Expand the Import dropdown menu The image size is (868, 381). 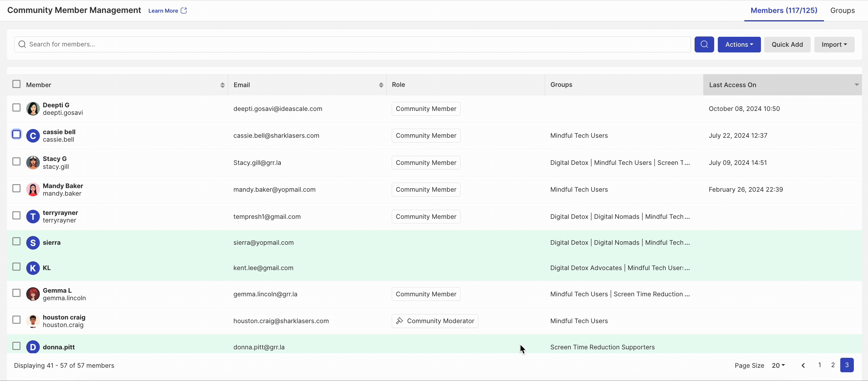834,45
